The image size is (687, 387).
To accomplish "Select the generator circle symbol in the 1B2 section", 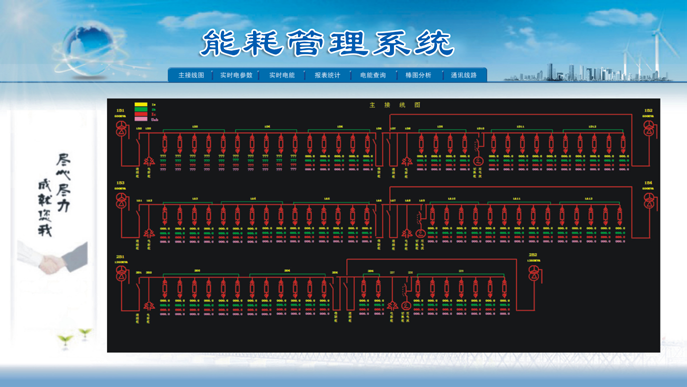I will 478,161.
